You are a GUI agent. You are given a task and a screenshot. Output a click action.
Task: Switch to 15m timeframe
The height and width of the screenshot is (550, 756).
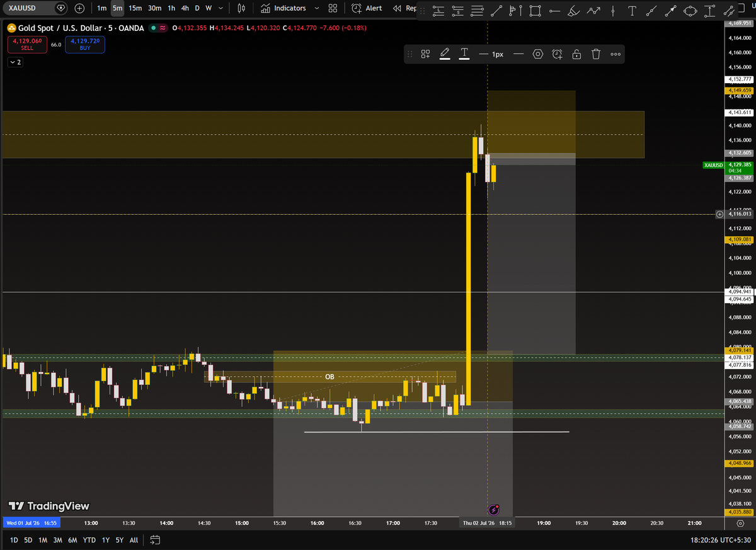coord(135,8)
